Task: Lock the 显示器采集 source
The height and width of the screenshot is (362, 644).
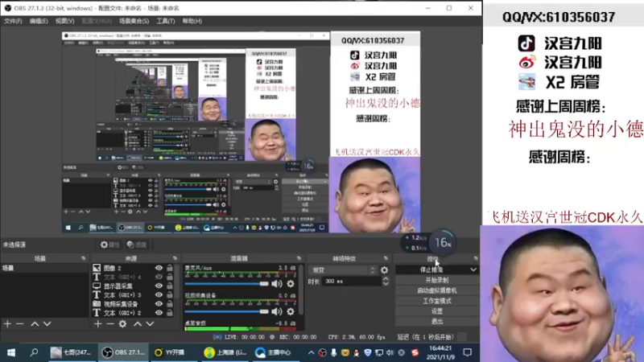Action: (x=170, y=286)
